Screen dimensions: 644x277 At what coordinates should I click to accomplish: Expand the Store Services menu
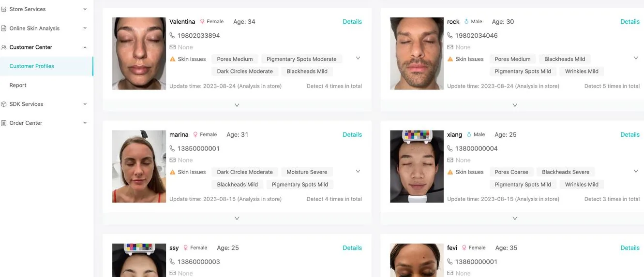[85, 9]
